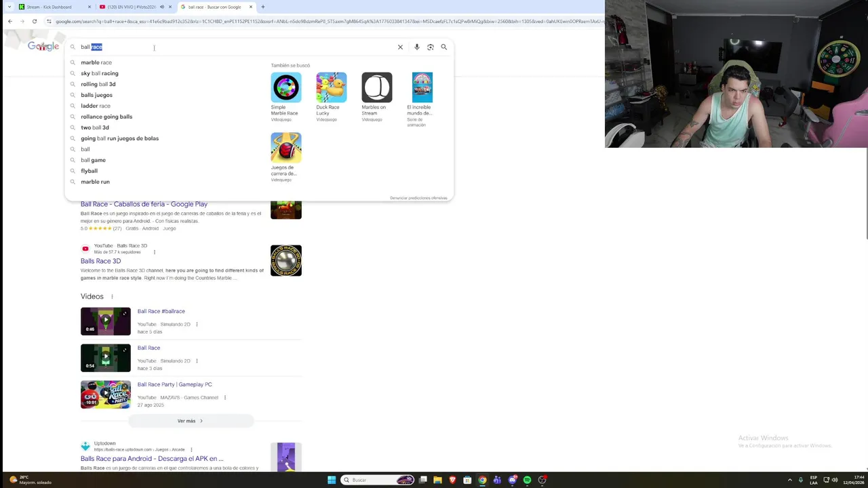868x488 pixels.
Task: Open options for 0:54 'Ball Race' video
Action: (x=197, y=361)
